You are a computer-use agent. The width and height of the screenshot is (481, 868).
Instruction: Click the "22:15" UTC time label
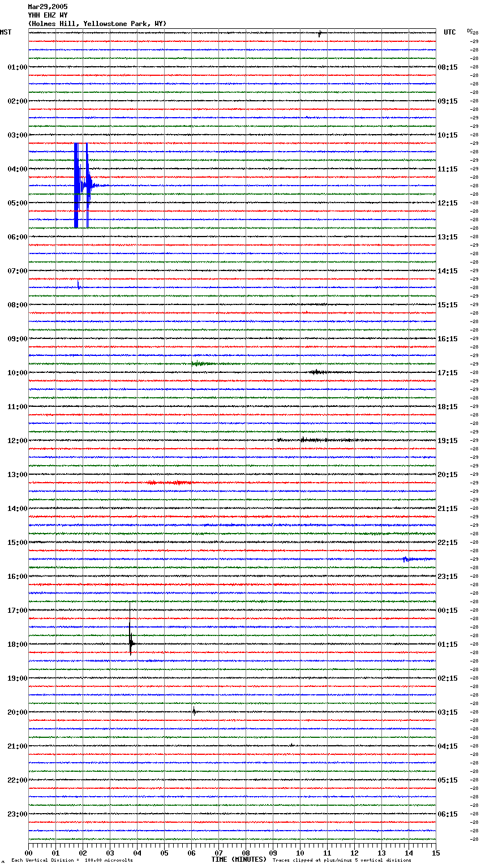[448, 543]
